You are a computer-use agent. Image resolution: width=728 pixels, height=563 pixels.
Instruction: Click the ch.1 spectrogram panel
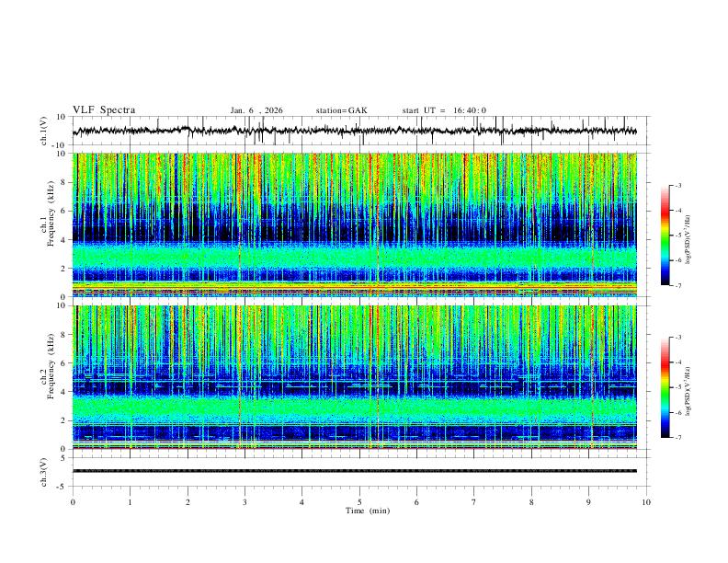click(x=355, y=224)
